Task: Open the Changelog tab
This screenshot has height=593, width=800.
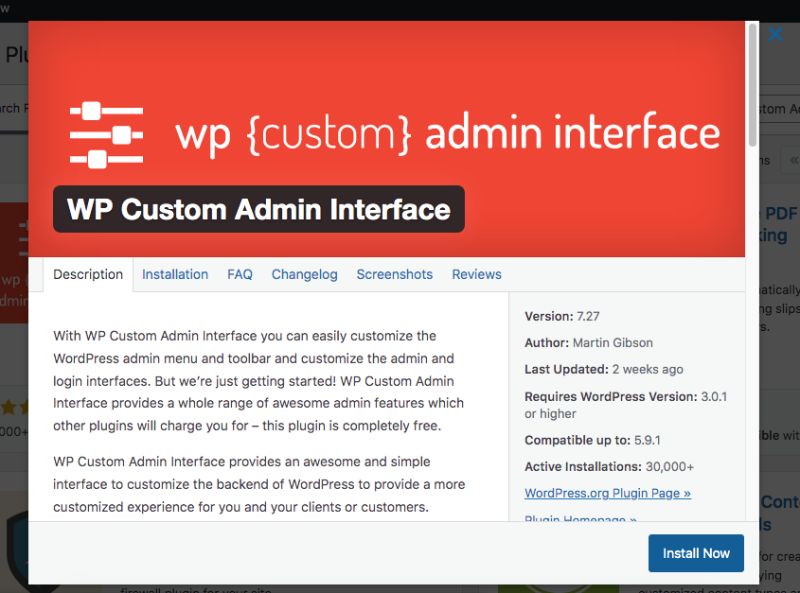Action: click(304, 274)
